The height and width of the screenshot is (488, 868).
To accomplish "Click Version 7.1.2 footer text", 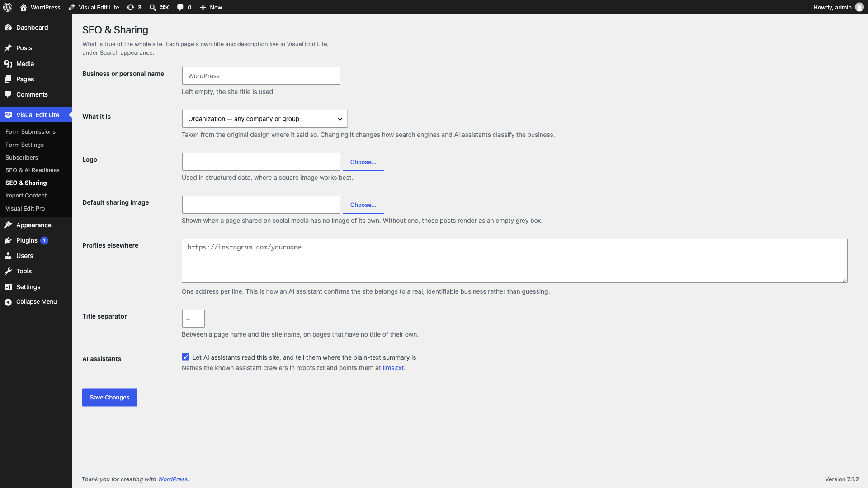I will 842,479.
